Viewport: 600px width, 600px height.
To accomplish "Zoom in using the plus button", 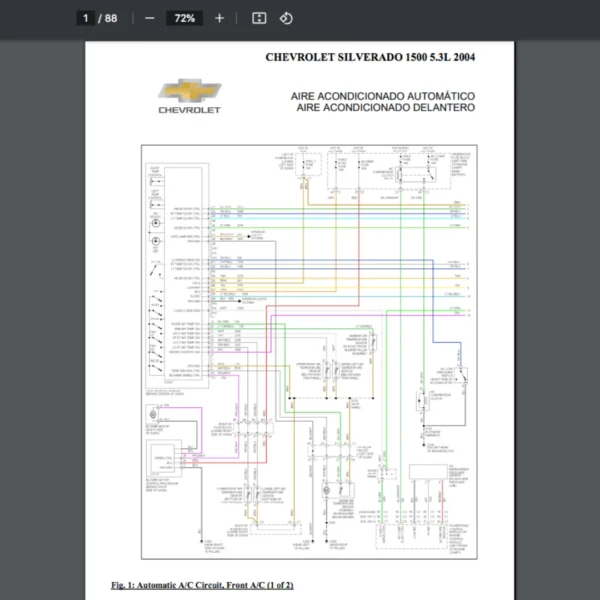I will [x=220, y=18].
